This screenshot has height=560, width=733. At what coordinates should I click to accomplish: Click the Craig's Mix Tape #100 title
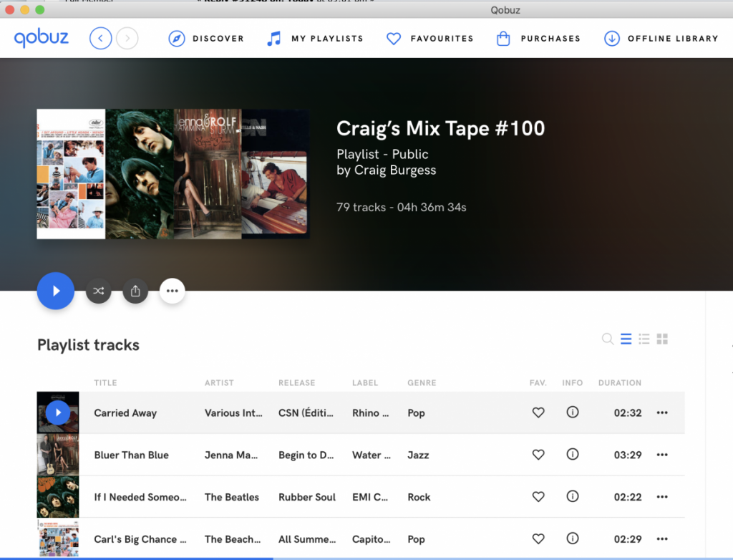point(440,128)
